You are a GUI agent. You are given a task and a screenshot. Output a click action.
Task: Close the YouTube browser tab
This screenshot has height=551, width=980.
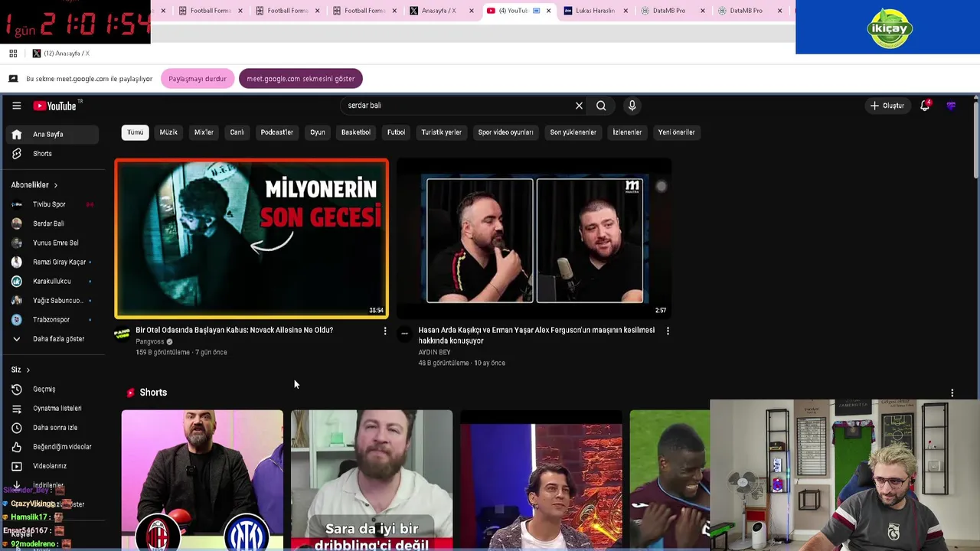pos(548,11)
